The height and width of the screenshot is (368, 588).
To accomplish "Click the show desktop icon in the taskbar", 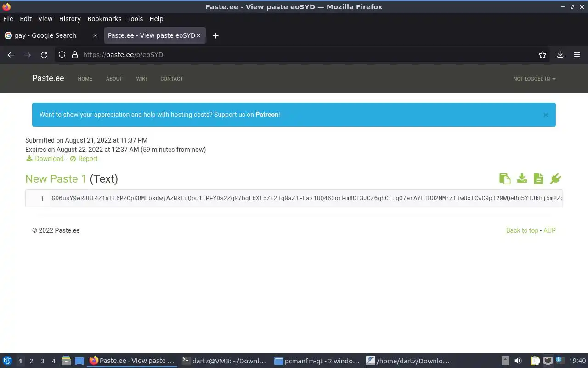I will 79,361.
